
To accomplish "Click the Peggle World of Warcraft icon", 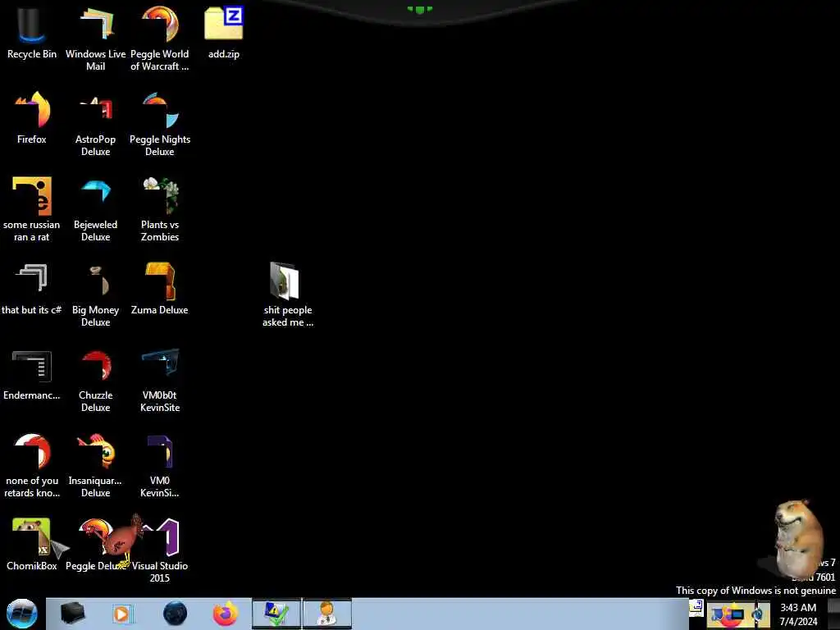I will click(160, 38).
